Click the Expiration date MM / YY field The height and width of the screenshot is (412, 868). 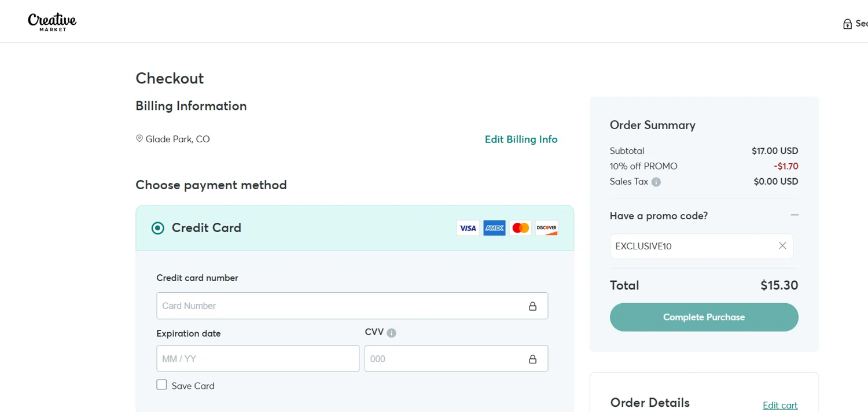click(x=258, y=359)
